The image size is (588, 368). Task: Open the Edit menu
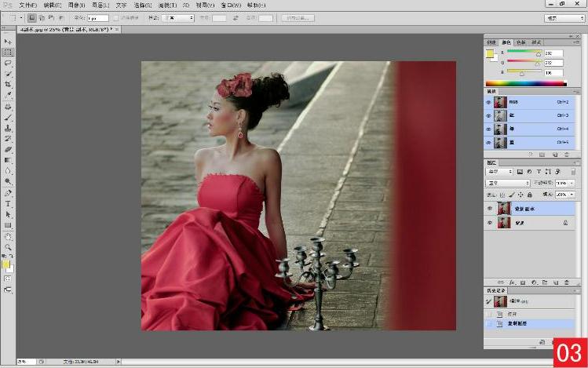click(53, 5)
